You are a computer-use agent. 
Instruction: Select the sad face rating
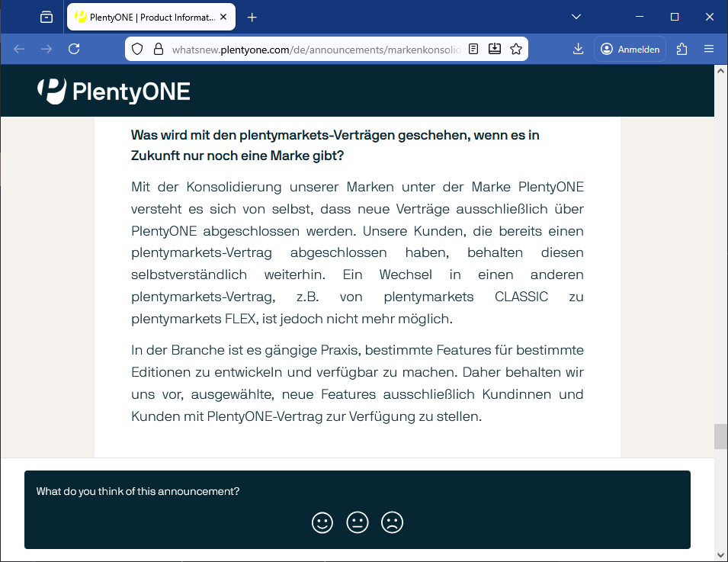(392, 522)
